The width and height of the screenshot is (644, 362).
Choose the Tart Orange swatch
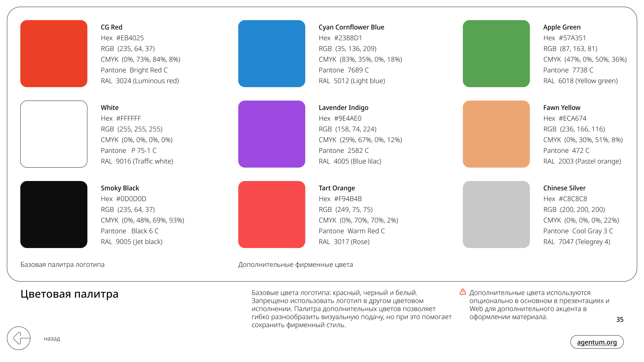272,215
